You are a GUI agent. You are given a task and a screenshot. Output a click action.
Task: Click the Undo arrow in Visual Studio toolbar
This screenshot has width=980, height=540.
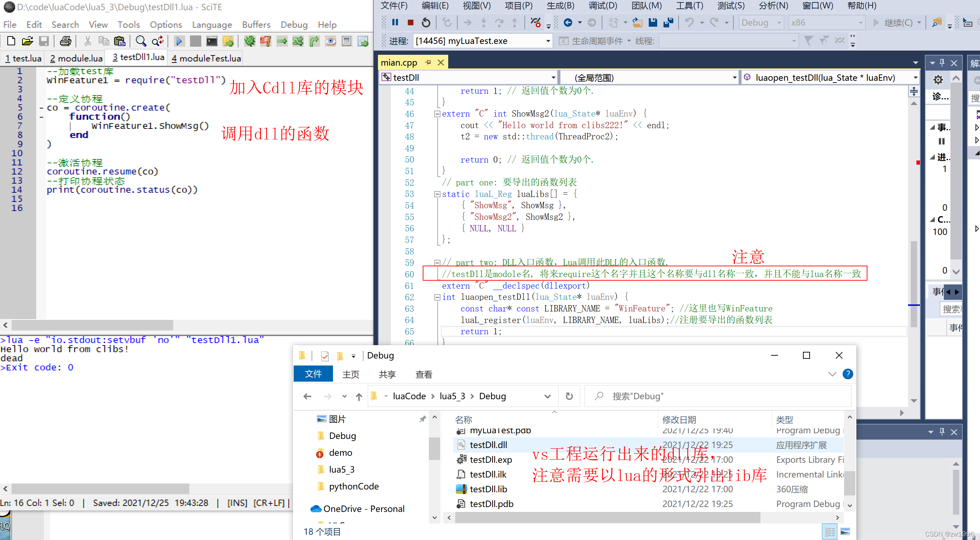click(x=689, y=22)
